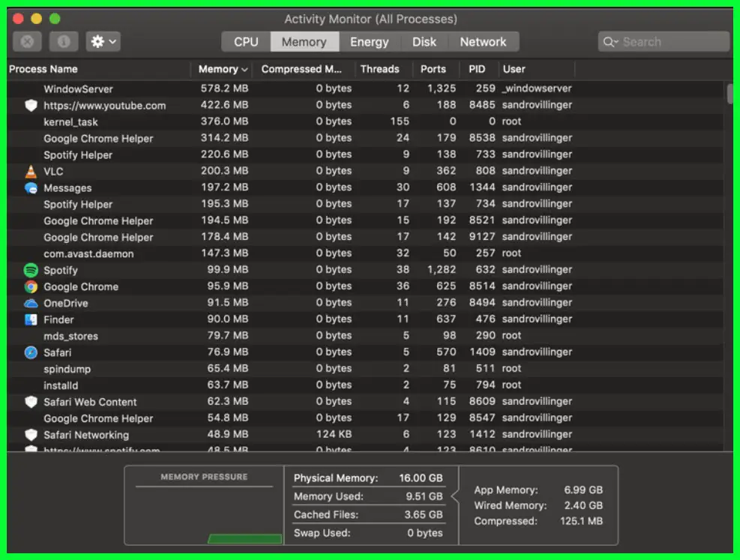
Task: Sort by Compressed Memory column
Action: pyautogui.click(x=301, y=69)
